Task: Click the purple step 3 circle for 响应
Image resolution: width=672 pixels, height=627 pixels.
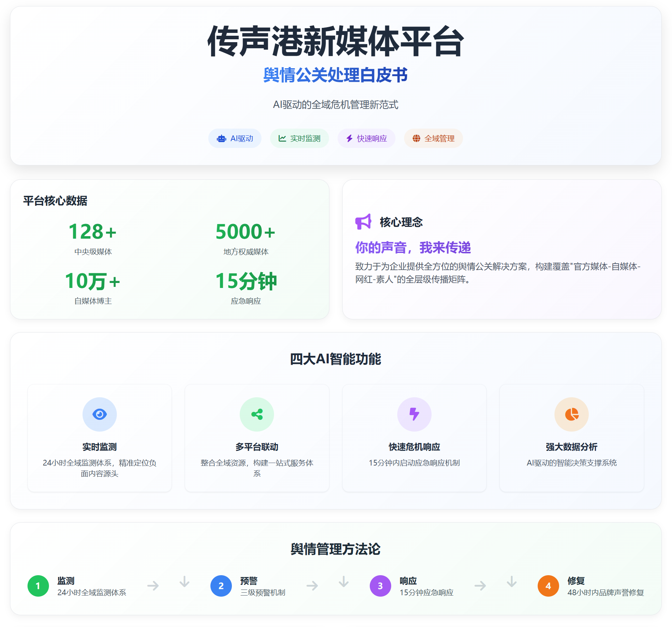Action: coord(380,586)
